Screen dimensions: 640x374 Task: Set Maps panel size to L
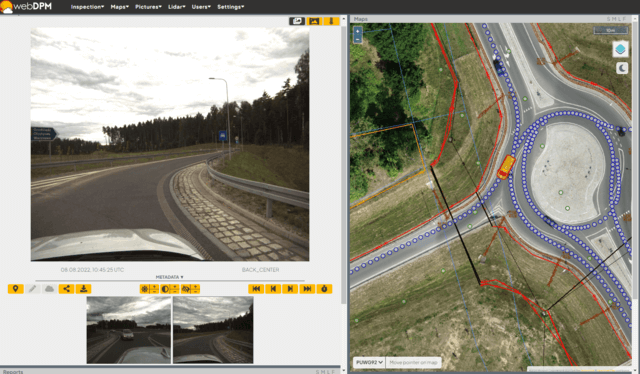(619, 19)
